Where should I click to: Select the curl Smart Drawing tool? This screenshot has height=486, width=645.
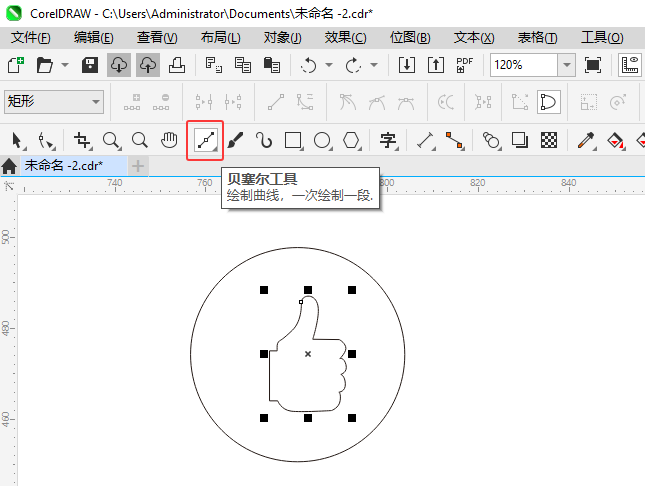264,140
